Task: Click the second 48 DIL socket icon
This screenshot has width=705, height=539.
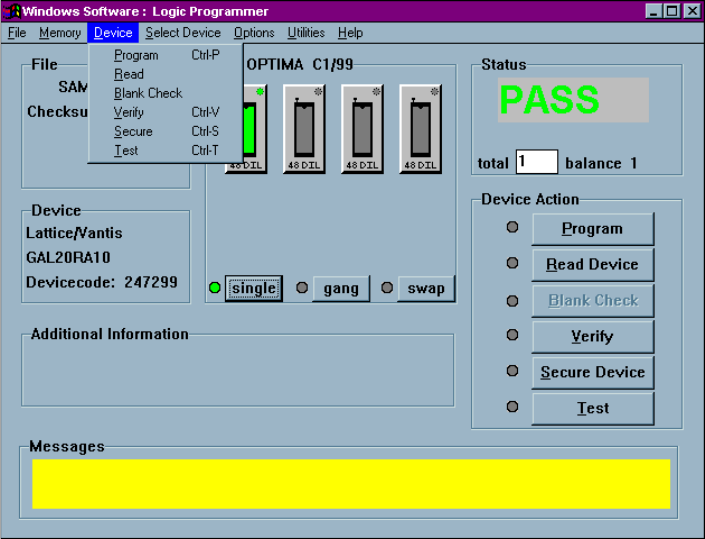Action: 304,128
